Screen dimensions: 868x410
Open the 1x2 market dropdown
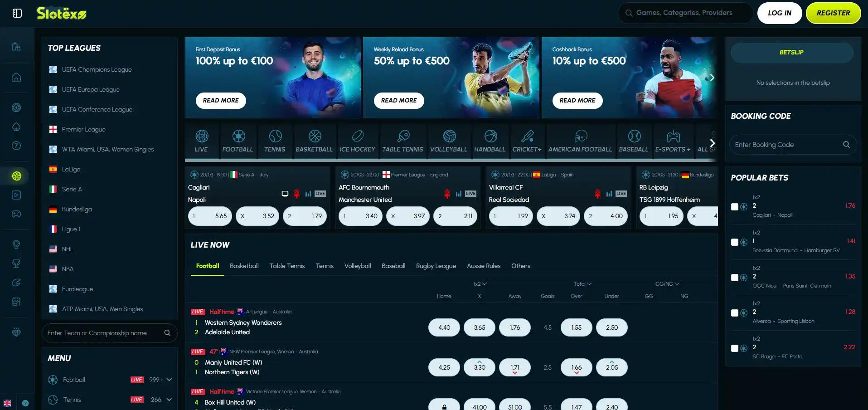click(480, 284)
